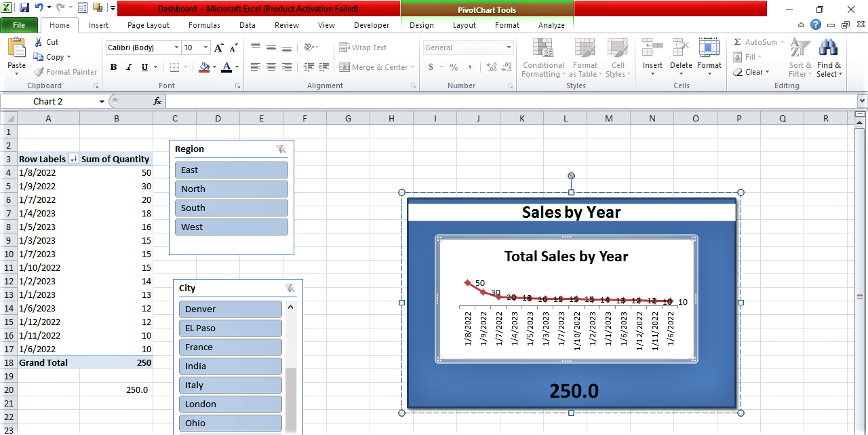The width and height of the screenshot is (868, 435).
Task: Open the Format cells menu
Action: 709,58
